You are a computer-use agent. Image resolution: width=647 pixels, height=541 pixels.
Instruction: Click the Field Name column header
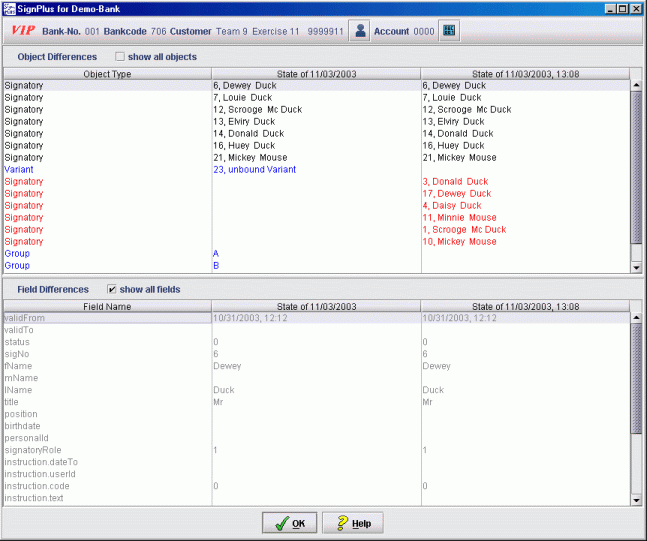(106, 306)
